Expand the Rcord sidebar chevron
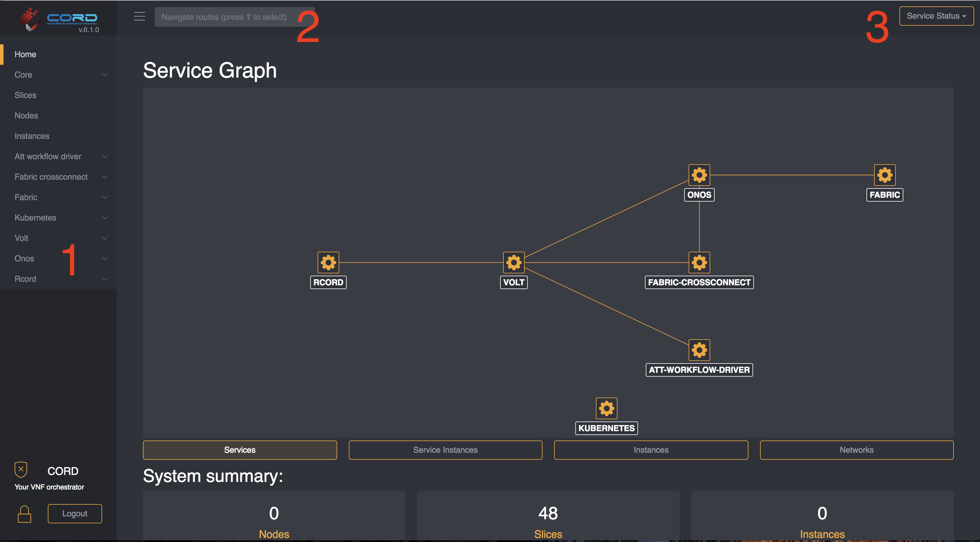 point(105,279)
